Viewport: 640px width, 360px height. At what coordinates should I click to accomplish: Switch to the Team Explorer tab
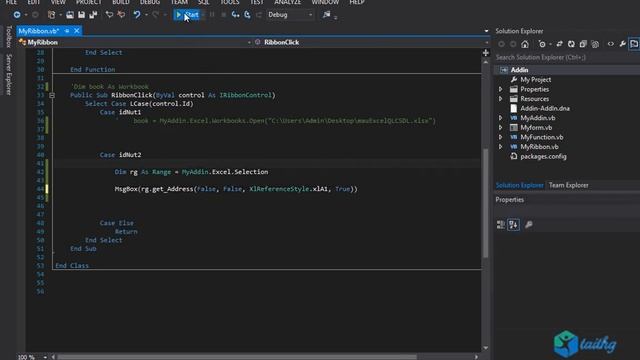pos(569,185)
